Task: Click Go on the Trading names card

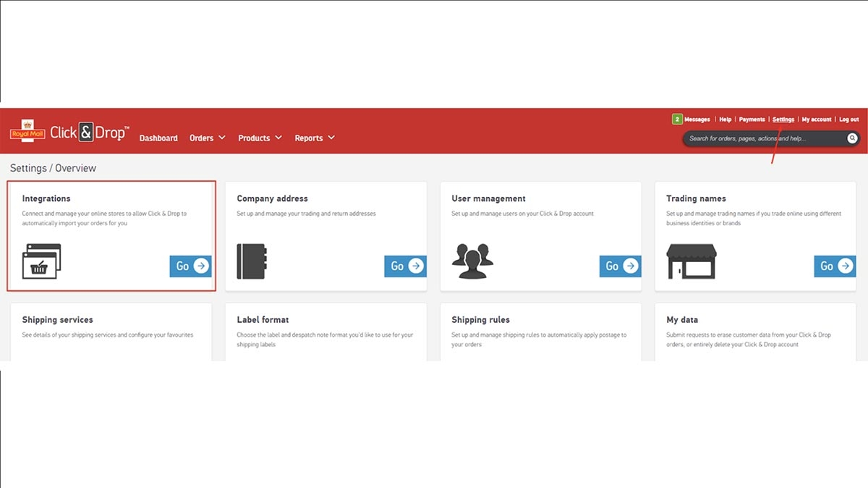Action: click(x=834, y=266)
